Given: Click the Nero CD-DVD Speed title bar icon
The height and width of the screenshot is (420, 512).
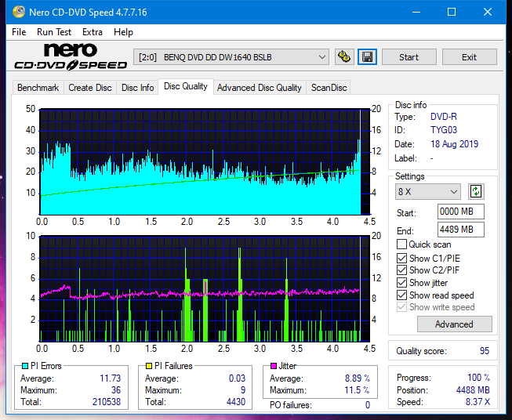Looking at the screenshot, I should tap(18, 12).
